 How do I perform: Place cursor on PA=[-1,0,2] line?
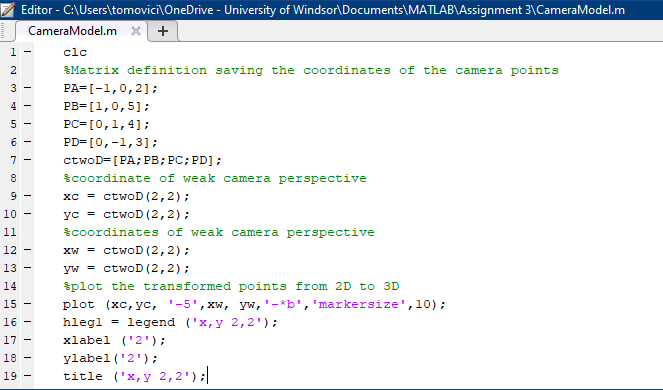110,88
